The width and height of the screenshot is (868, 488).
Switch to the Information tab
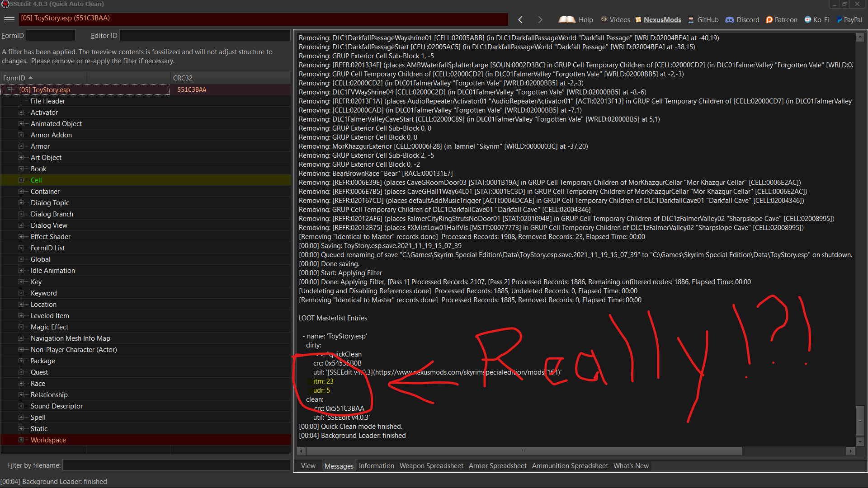[377, 466]
